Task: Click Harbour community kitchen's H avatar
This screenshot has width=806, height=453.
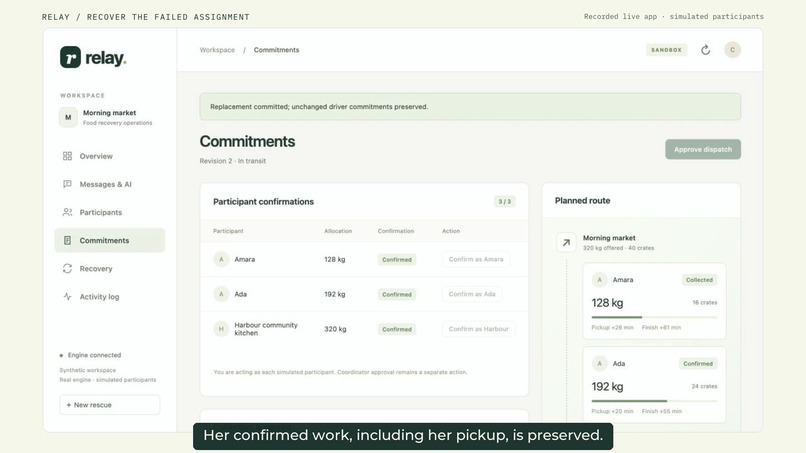Action: point(221,329)
